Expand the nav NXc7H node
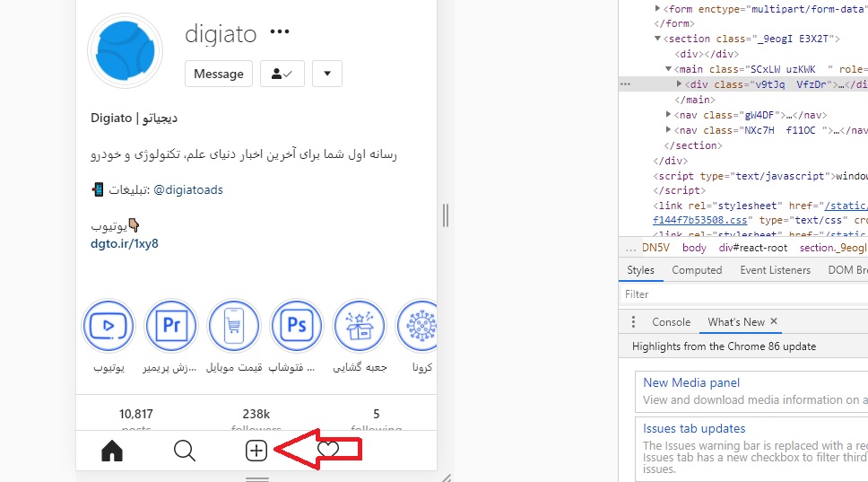Viewport: 868px width, 482px height. click(668, 130)
